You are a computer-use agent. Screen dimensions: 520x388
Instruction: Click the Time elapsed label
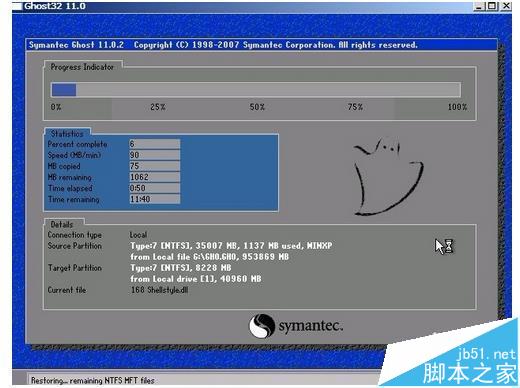(70, 188)
